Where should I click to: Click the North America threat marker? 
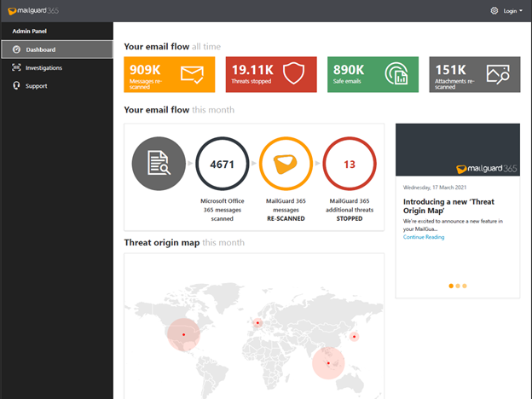(183, 334)
